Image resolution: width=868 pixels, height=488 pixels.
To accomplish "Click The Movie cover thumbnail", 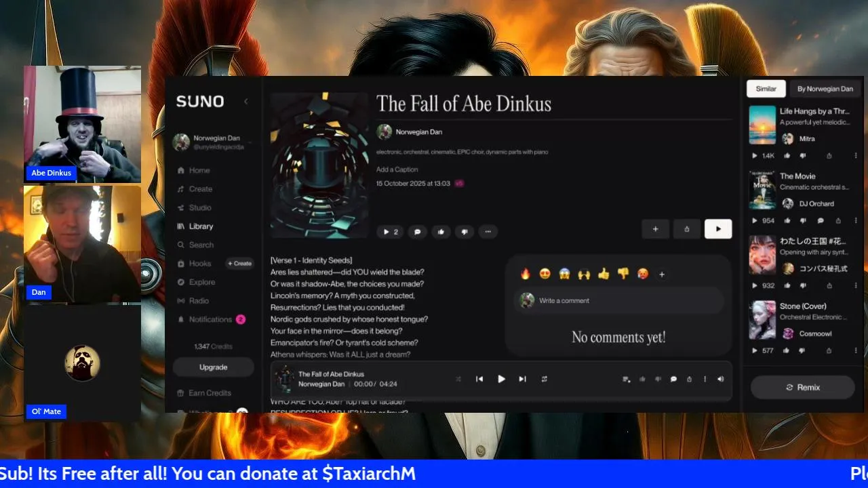I will (762, 190).
